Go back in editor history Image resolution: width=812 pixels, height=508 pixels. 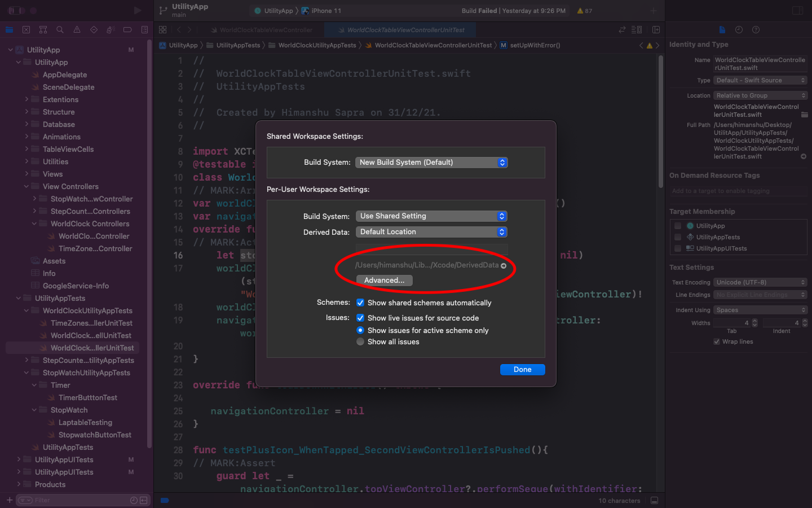(179, 30)
